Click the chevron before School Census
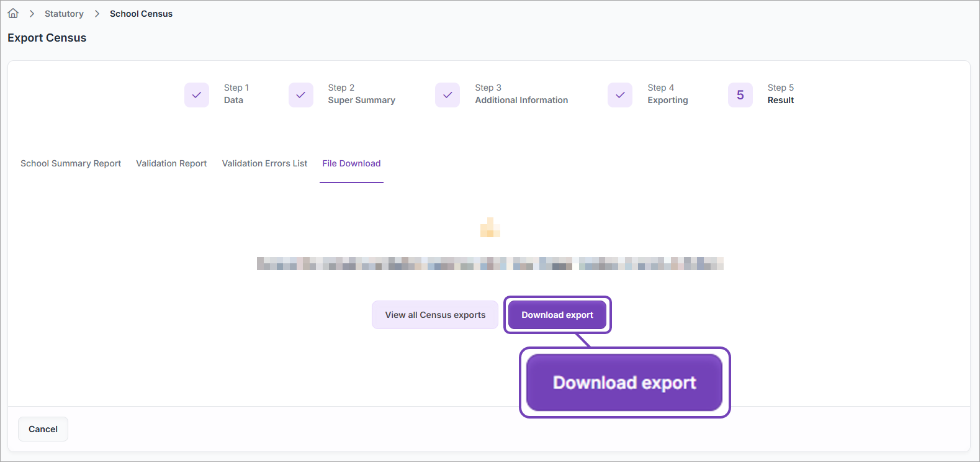Viewport: 980px width, 462px height. coord(97,14)
